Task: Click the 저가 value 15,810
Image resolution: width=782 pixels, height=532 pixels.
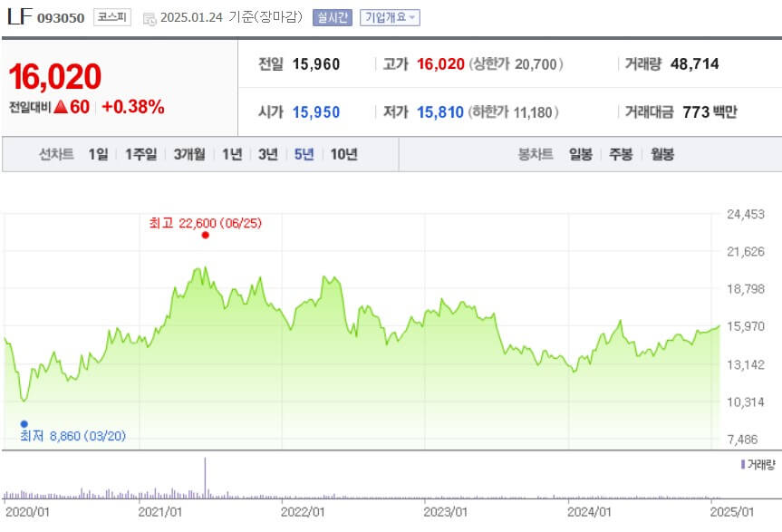Action: coord(440,112)
